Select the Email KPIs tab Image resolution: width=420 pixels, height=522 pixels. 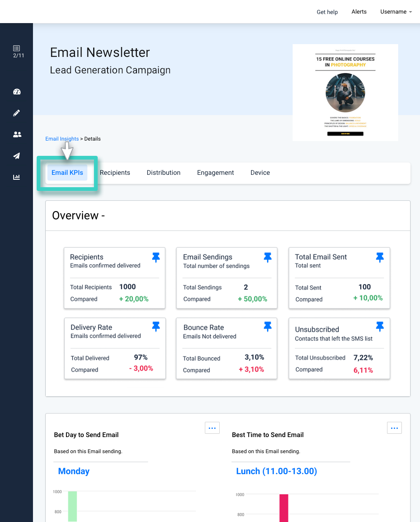click(67, 173)
